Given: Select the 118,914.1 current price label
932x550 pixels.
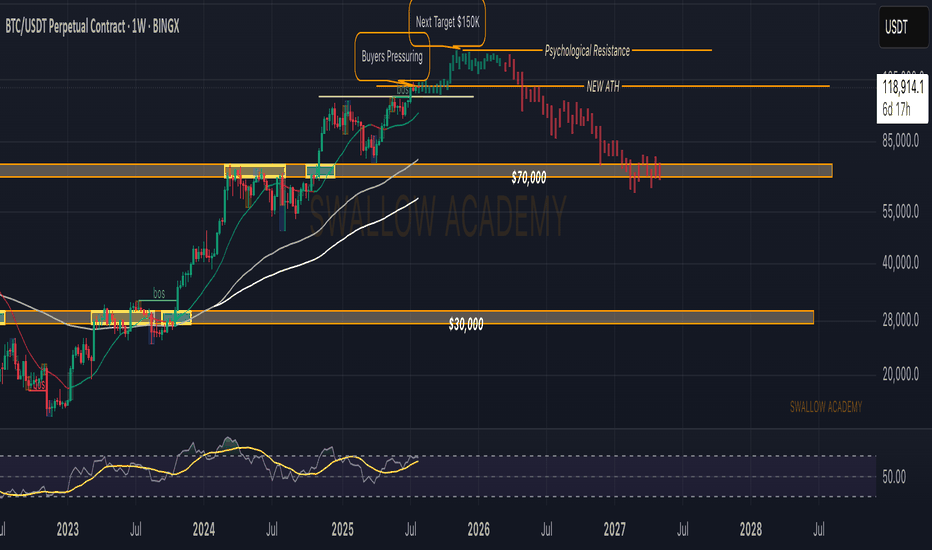Looking at the screenshot, I should [x=903, y=87].
